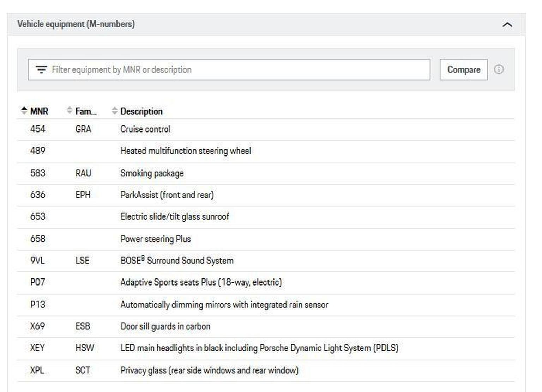The width and height of the screenshot is (542, 392).
Task: Select the Privacy glass row
Action: (266, 370)
